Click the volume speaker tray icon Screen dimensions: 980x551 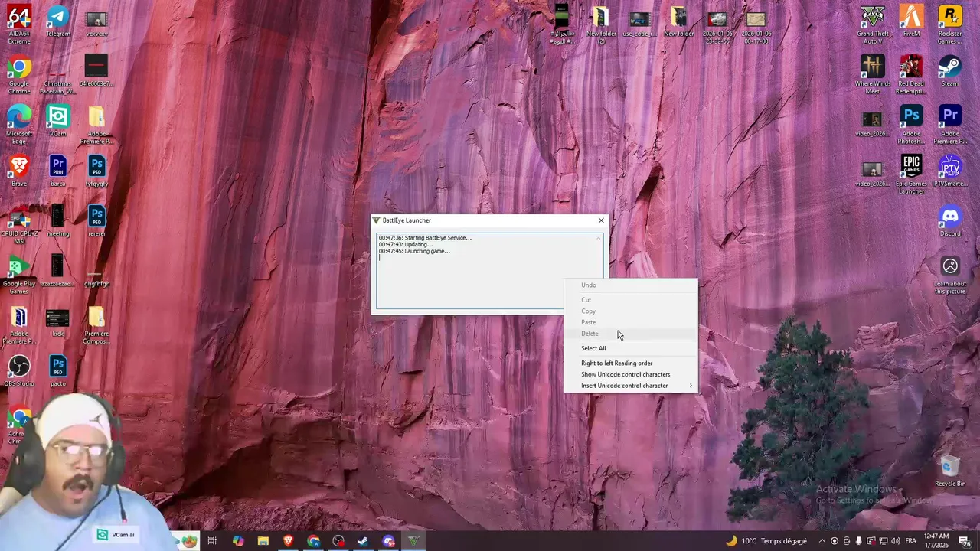pos(896,541)
